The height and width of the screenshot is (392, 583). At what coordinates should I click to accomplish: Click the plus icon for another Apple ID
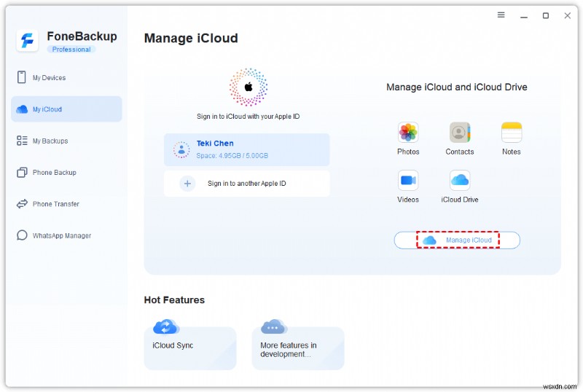[187, 184]
